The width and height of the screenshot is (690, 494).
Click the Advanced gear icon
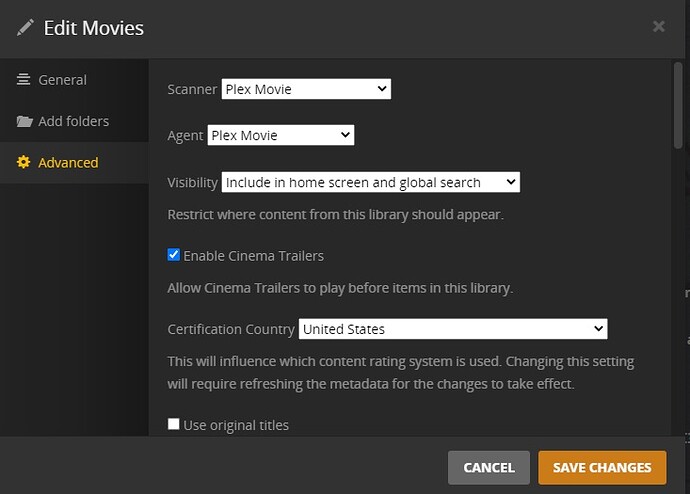coord(23,162)
